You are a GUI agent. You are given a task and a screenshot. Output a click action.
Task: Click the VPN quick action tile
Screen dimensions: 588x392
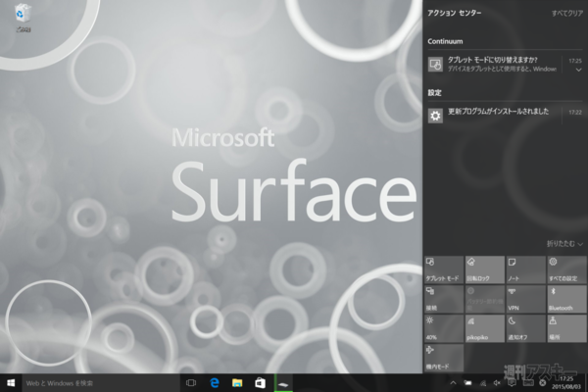(524, 297)
